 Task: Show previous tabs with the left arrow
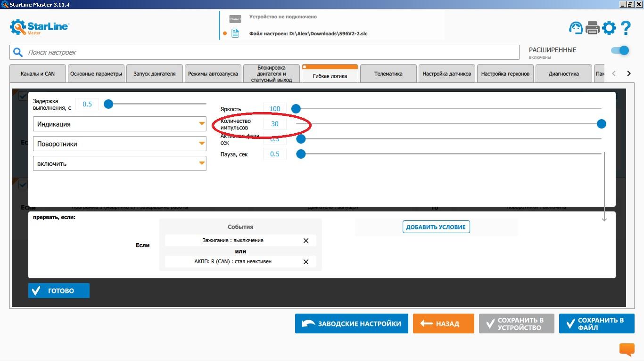[x=614, y=73]
